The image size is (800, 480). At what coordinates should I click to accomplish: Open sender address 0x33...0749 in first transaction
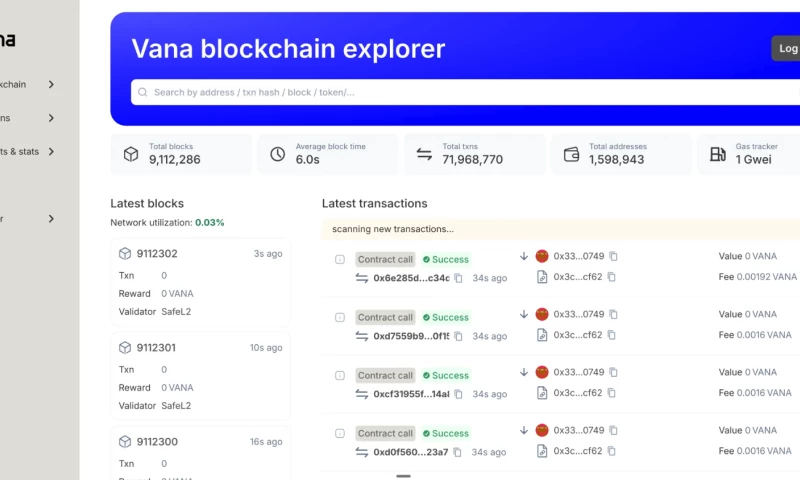(579, 256)
